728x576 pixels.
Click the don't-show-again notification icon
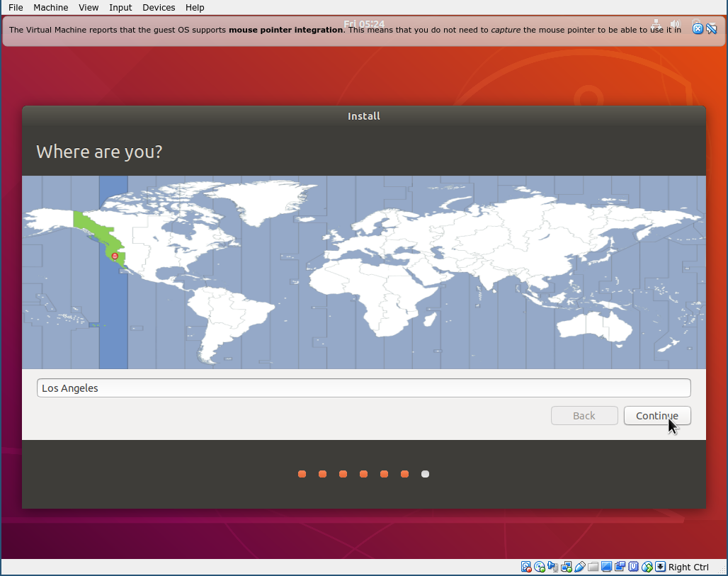point(711,29)
